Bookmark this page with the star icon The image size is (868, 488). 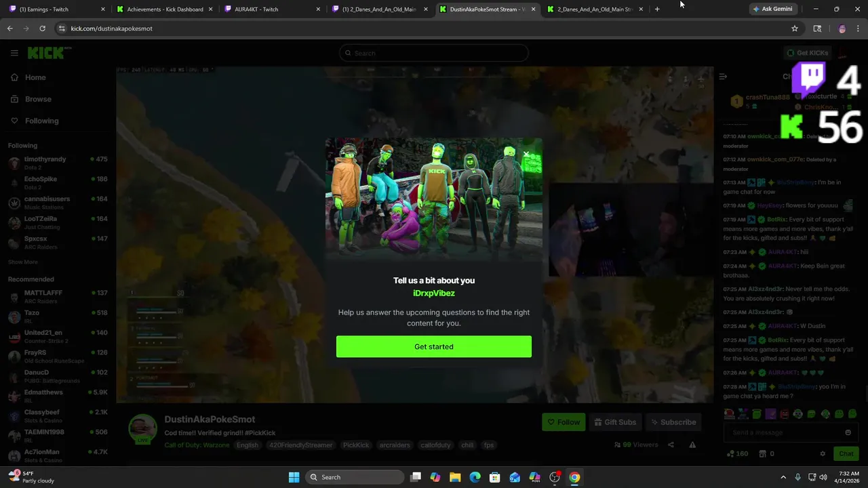tap(795, 28)
